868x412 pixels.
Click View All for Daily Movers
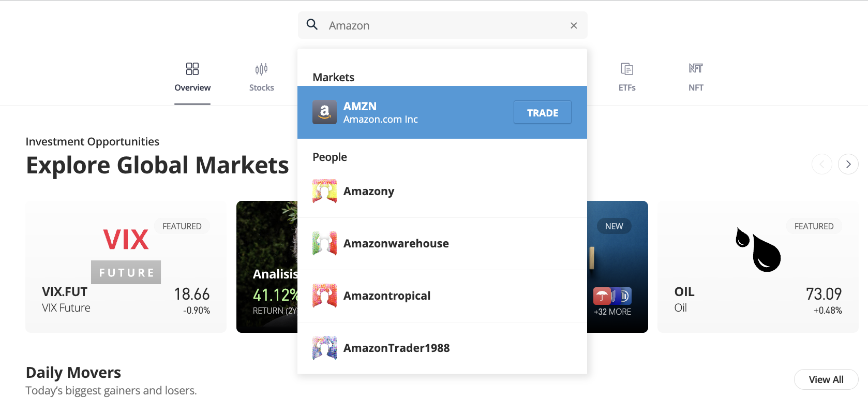[x=826, y=379]
